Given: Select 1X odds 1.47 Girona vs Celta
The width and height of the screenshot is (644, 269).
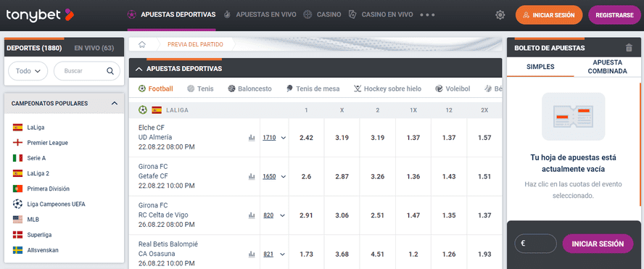Looking at the screenshot, I should tap(413, 215).
